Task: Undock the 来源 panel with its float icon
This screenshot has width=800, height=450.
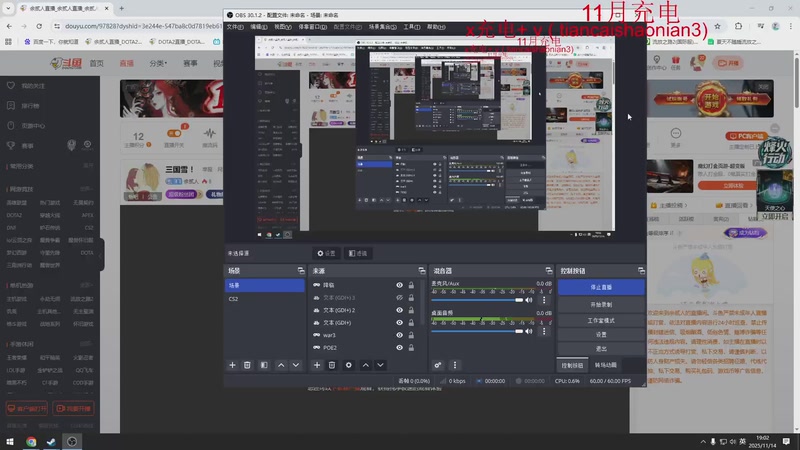Action: click(x=422, y=270)
